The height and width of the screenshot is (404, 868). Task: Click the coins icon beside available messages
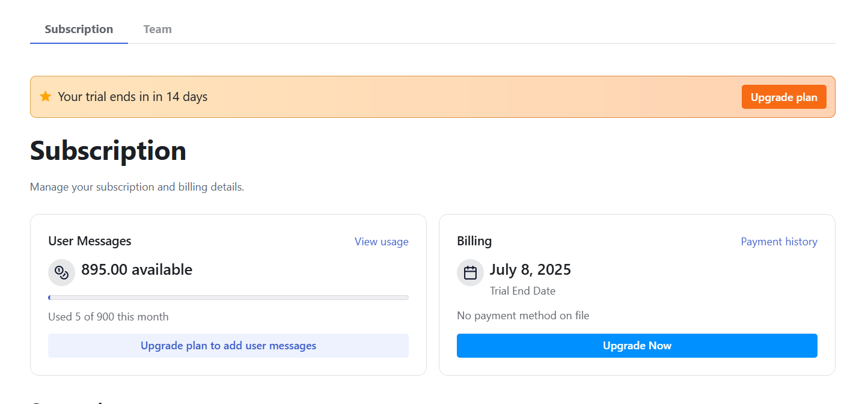click(x=61, y=272)
